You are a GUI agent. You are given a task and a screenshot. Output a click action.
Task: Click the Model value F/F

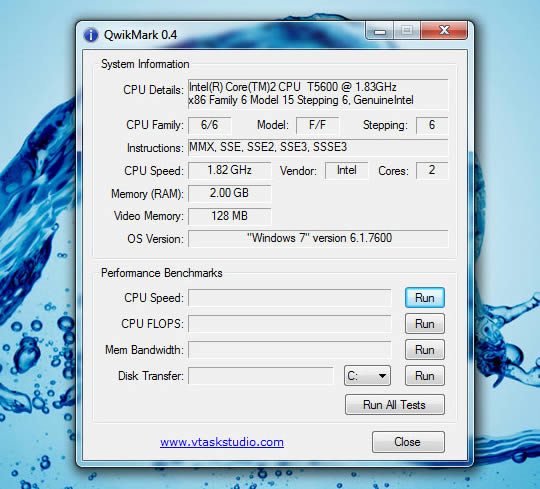coord(318,125)
